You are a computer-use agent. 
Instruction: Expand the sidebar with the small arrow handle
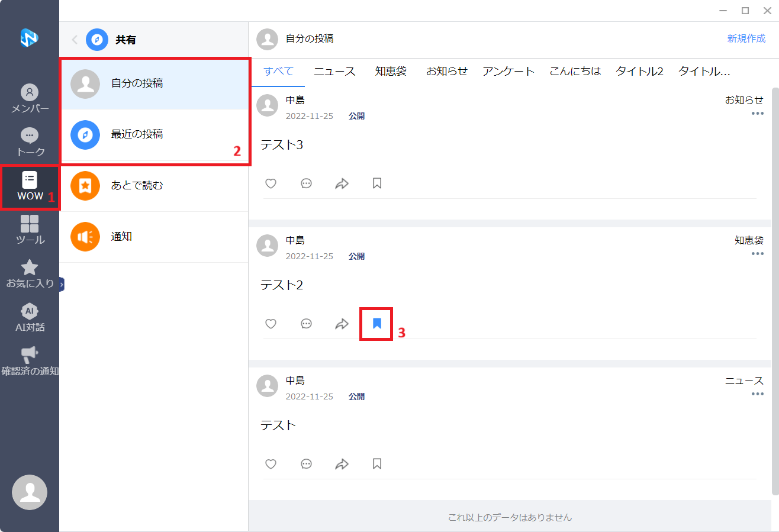click(x=62, y=285)
